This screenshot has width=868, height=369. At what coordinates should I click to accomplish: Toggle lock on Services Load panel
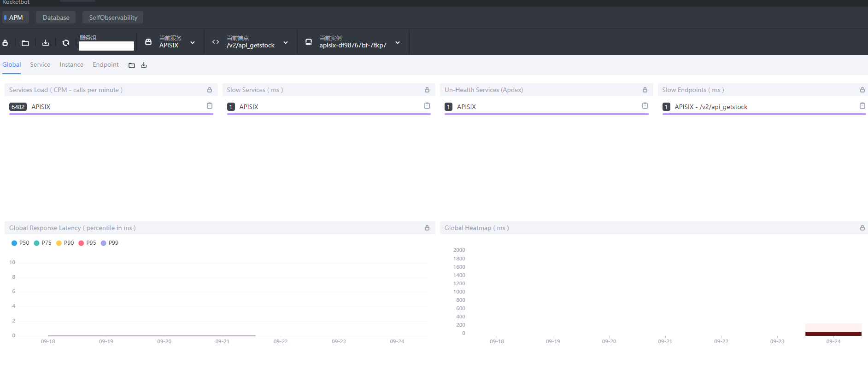(210, 90)
